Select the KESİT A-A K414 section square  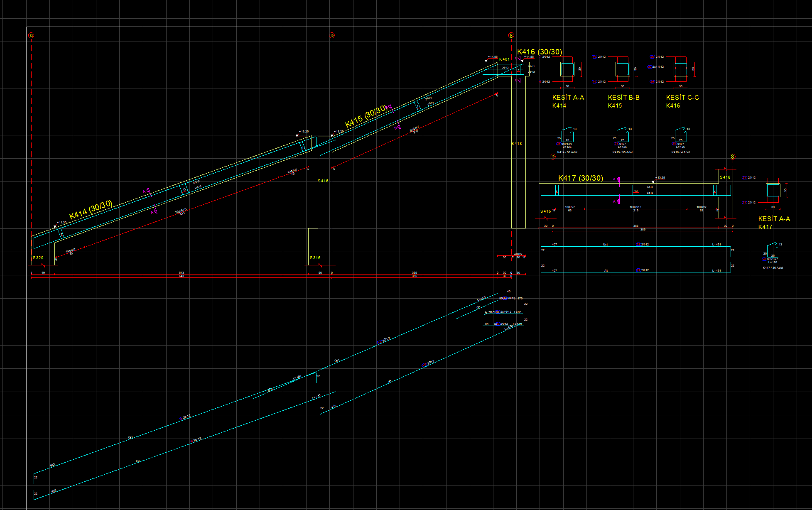(x=567, y=69)
